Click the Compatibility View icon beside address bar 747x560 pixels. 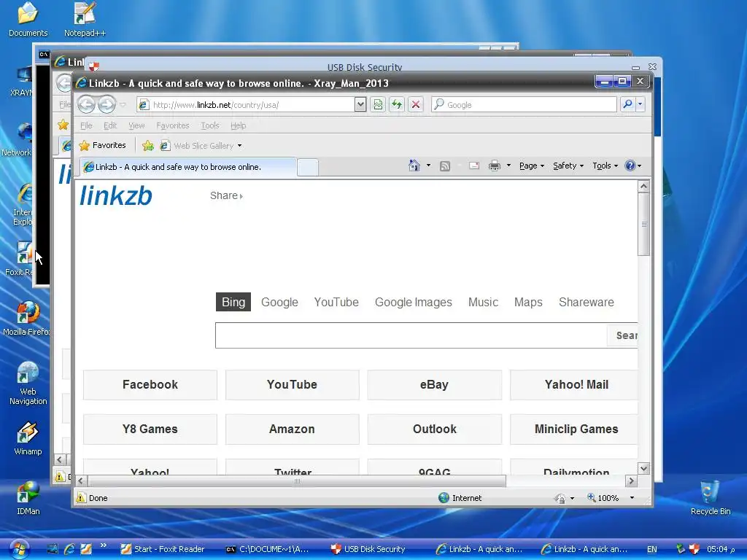[x=379, y=104]
